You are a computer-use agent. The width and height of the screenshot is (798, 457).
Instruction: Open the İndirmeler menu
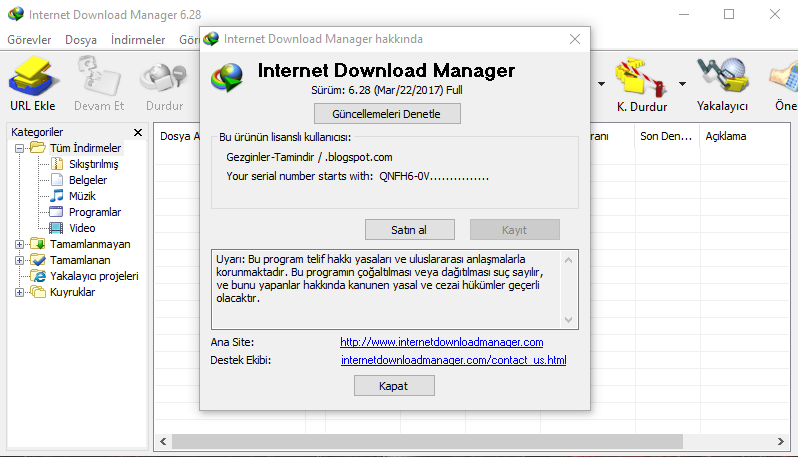138,40
